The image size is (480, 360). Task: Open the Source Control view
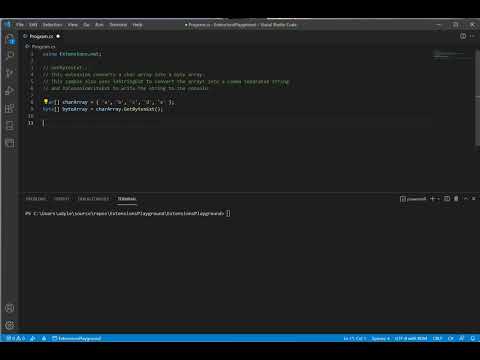pos(10,73)
